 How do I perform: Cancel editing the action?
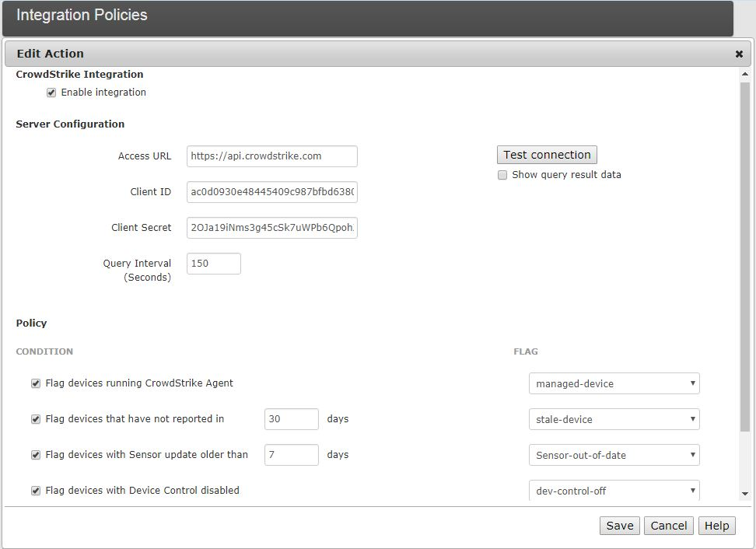[x=668, y=526]
